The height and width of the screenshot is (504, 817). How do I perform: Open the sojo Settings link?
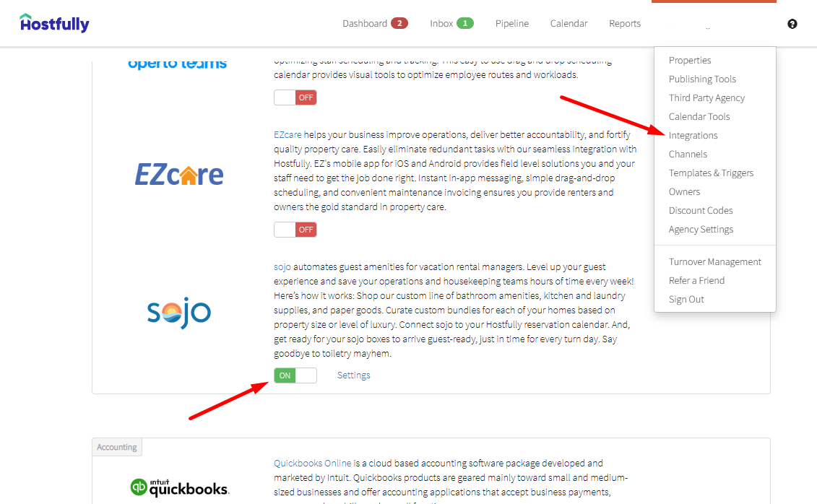tap(353, 375)
